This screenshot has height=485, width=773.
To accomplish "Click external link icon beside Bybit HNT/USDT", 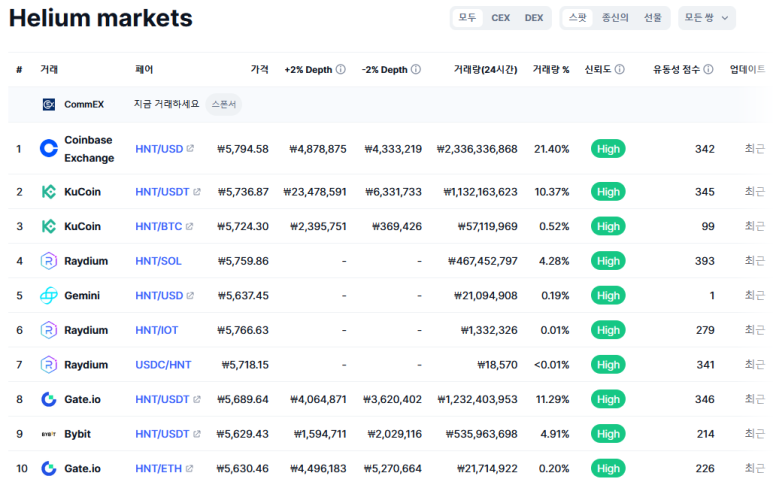I will pyautogui.click(x=197, y=434).
